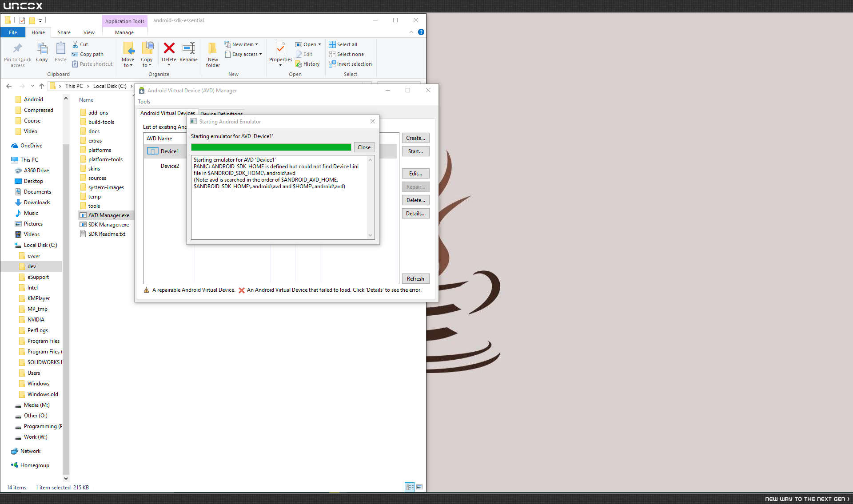Click the red Delete icon
Viewport: 853px width, 504px height.
pyautogui.click(x=169, y=48)
